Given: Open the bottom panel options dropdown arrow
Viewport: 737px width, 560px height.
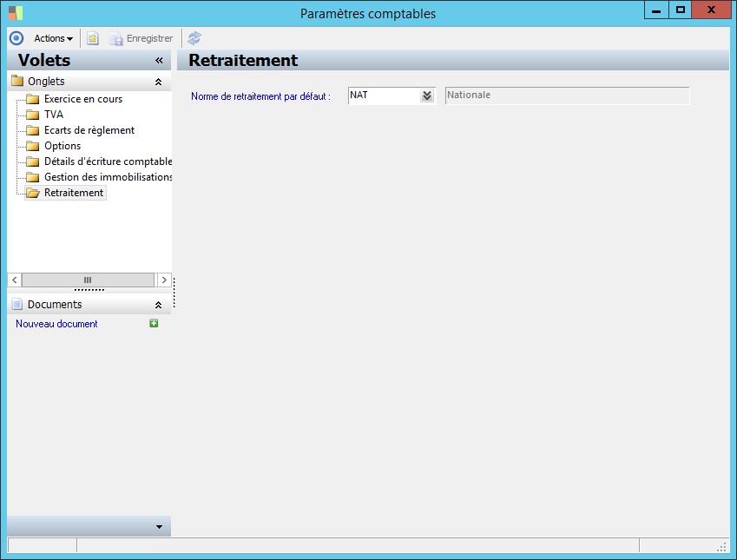Looking at the screenshot, I should 159,527.
